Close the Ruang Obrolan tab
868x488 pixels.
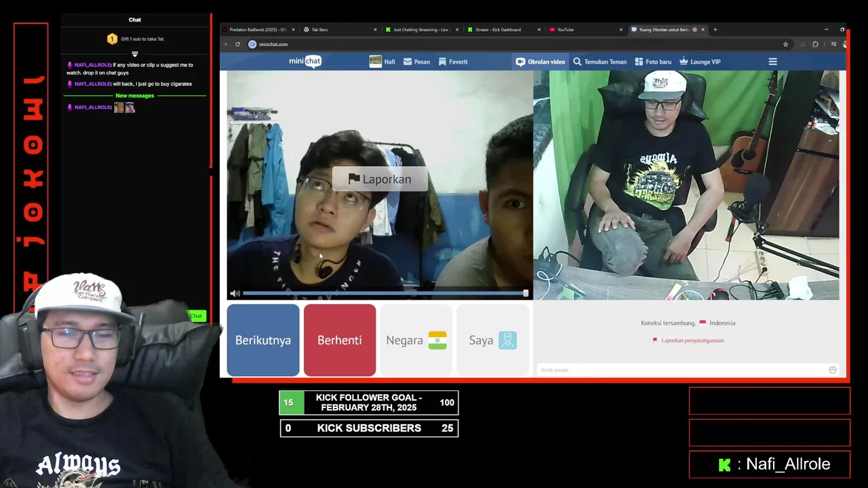(703, 30)
